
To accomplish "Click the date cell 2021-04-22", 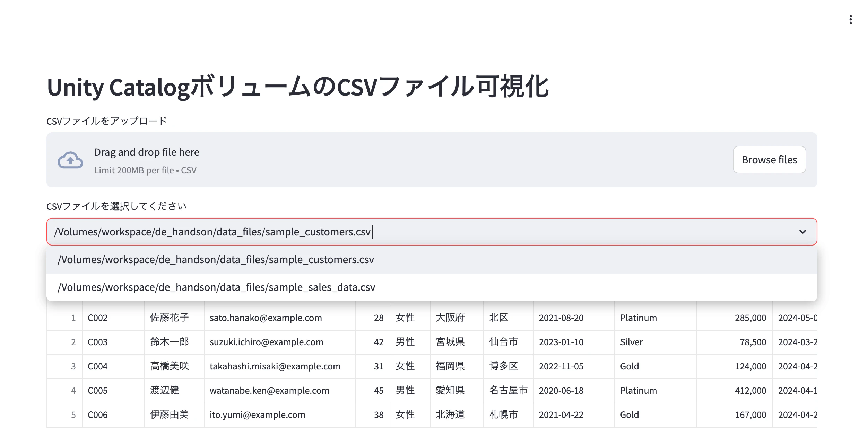I will (x=574, y=415).
